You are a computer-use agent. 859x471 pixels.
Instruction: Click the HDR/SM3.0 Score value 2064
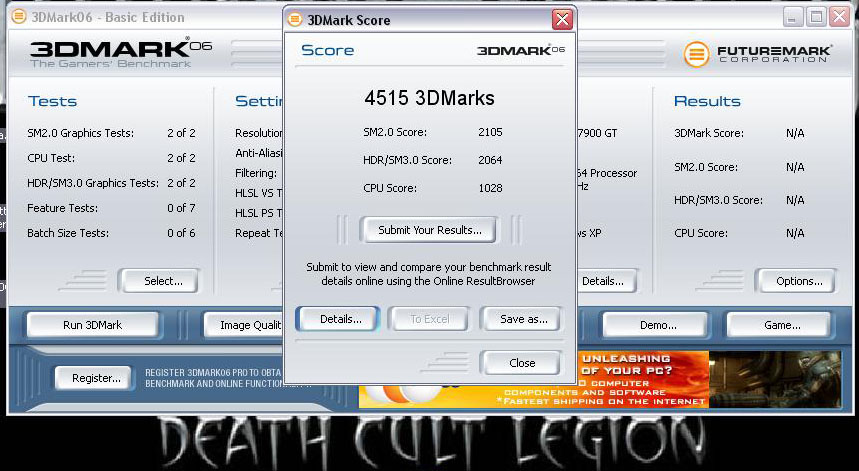pyautogui.click(x=490, y=160)
